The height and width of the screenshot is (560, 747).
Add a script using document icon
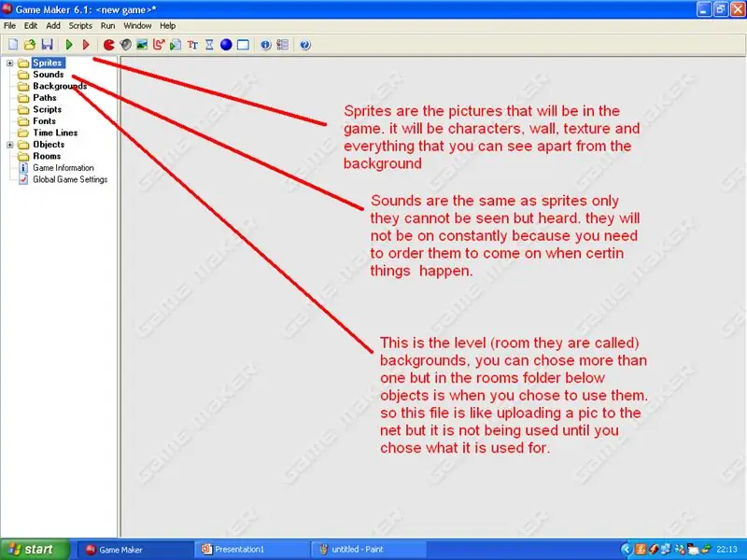coord(176,45)
